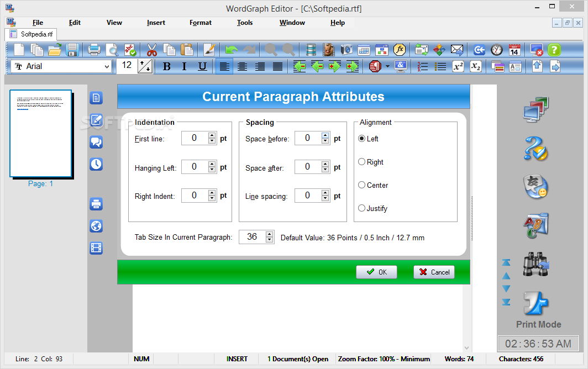Open the database icon in the toolbar
The height and width of the screenshot is (369, 588).
pyautogui.click(x=311, y=50)
